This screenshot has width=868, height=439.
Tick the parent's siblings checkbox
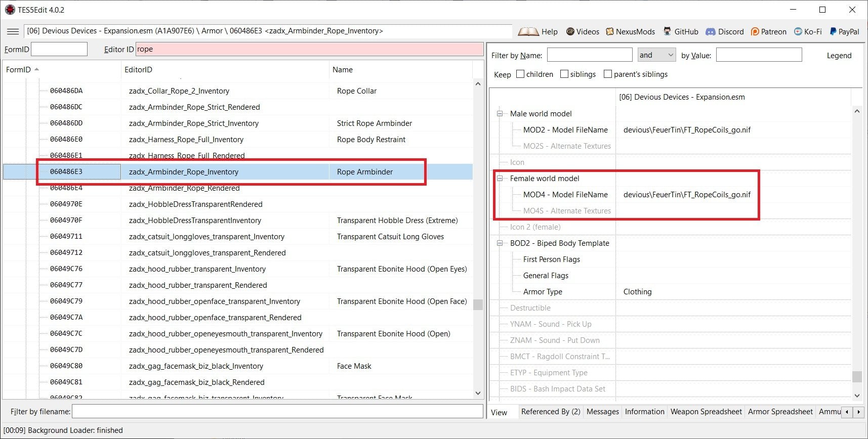[x=608, y=74]
